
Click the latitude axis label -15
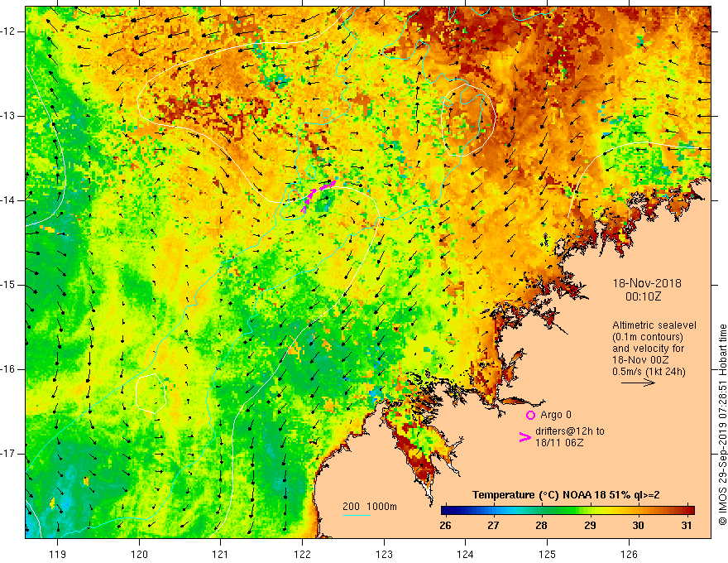(x=9, y=285)
